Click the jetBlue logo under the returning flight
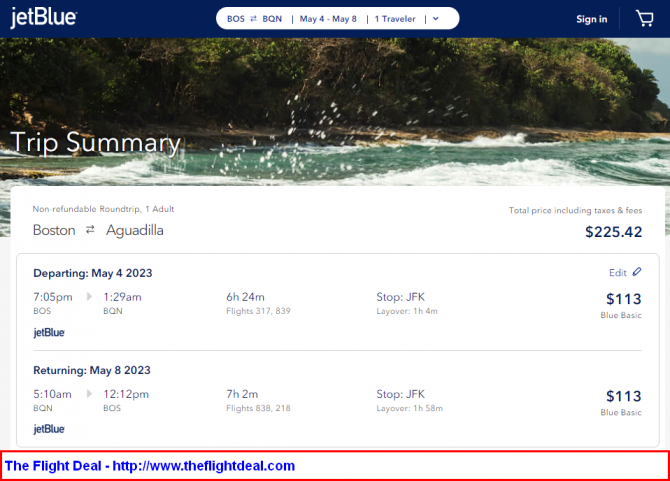Image resolution: width=670 pixels, height=481 pixels. [x=49, y=429]
